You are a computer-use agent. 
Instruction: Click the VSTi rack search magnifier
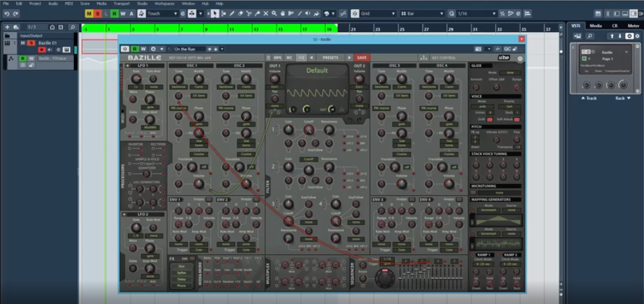(x=589, y=36)
